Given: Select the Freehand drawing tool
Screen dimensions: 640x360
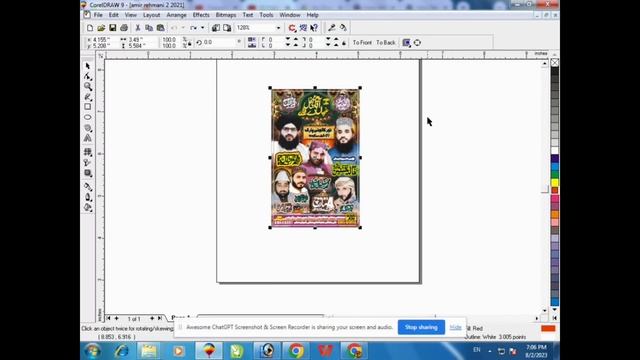Looking at the screenshot, I should (88, 97).
